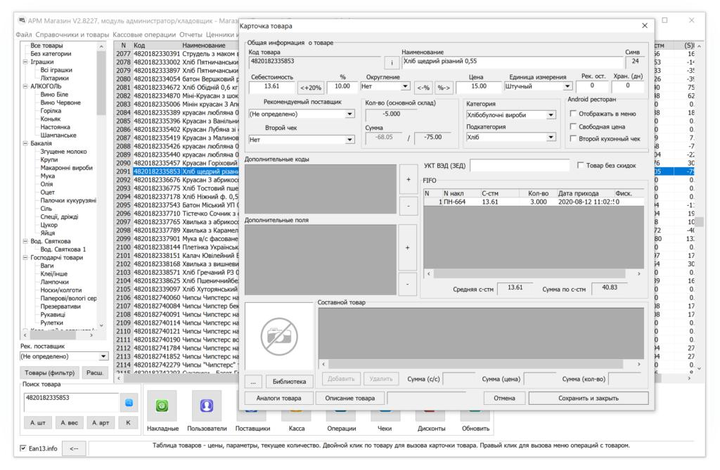Click the back arrow '<--' button near Ean13.info
Viewport: 720px width, 470px height.
click(x=74, y=448)
